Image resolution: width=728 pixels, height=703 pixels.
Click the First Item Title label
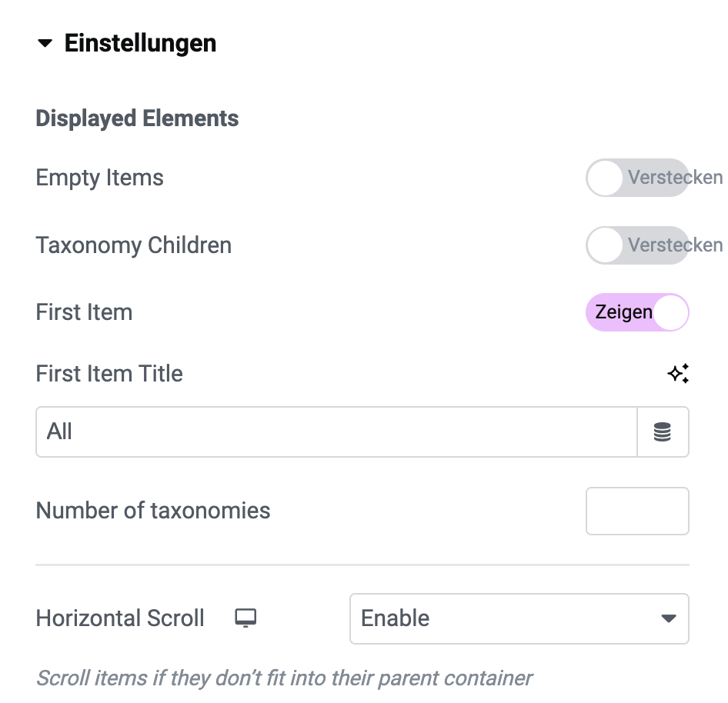point(109,374)
